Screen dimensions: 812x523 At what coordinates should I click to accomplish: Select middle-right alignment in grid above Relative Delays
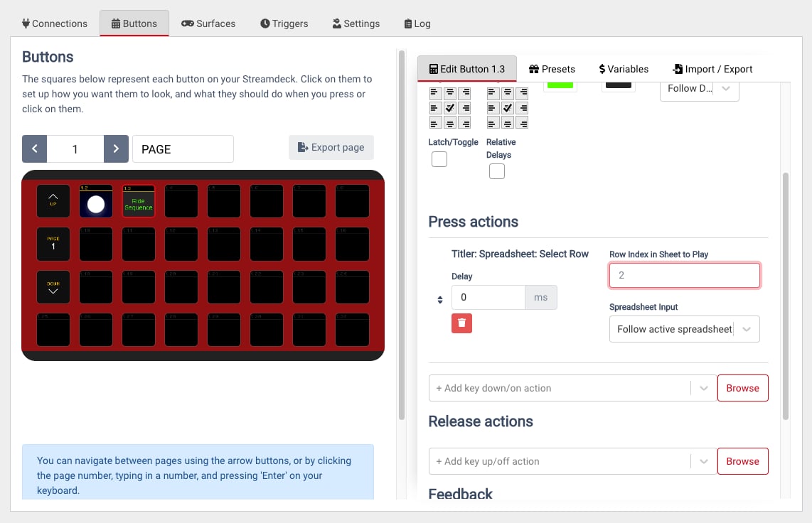pyautogui.click(x=523, y=108)
